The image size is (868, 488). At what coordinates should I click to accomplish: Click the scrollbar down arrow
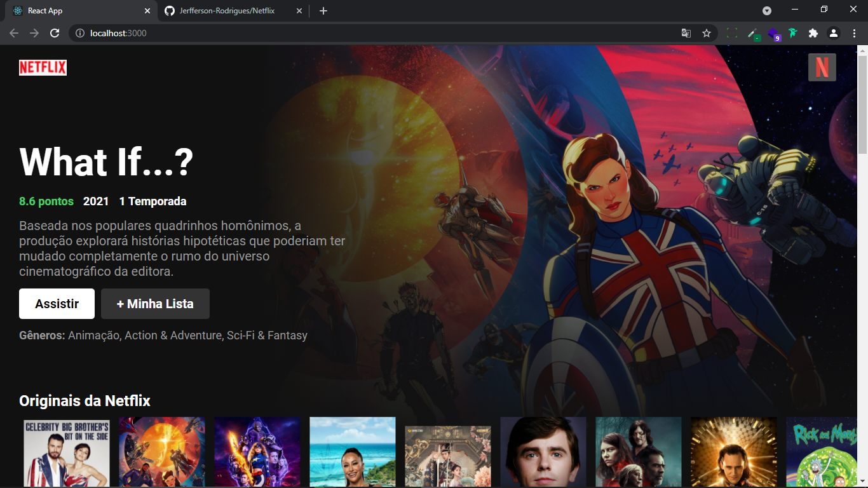click(x=862, y=482)
